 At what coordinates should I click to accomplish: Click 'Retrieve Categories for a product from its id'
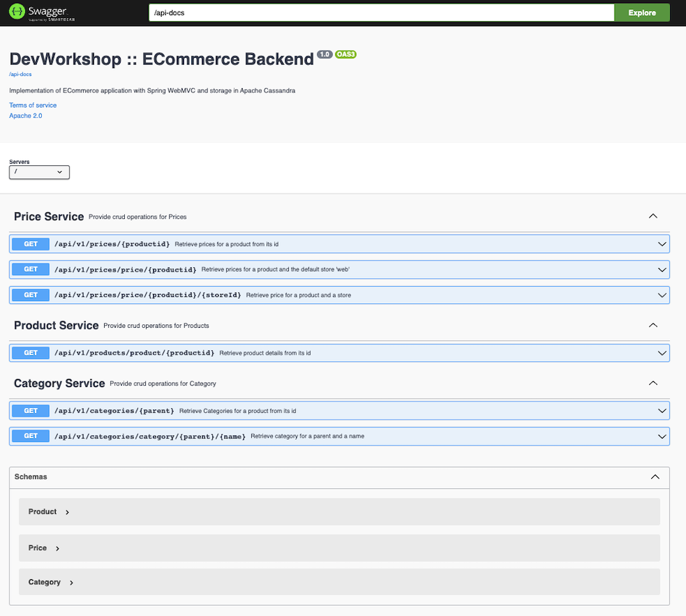238,411
